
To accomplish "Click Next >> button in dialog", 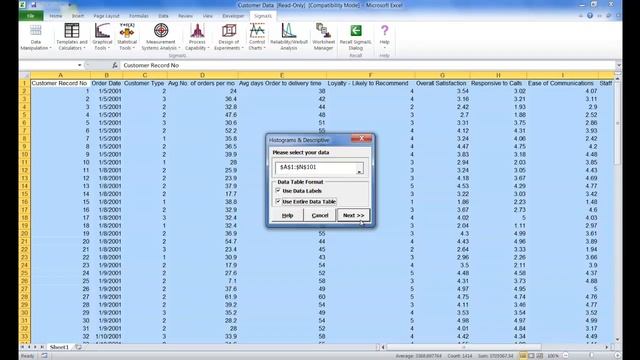I will click(353, 215).
